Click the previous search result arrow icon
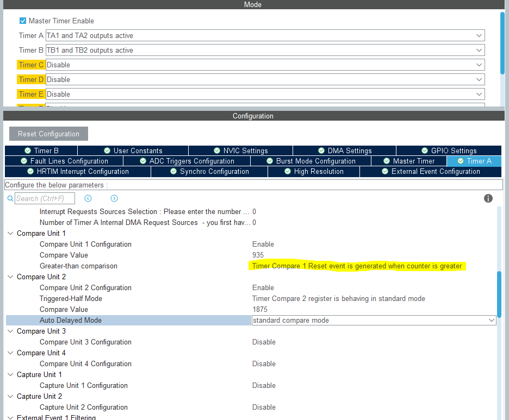 88,198
